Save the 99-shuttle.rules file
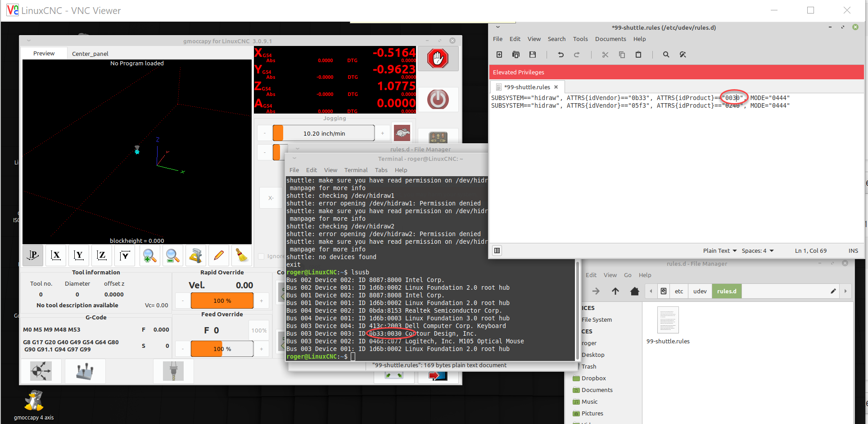The image size is (868, 424). coord(533,55)
